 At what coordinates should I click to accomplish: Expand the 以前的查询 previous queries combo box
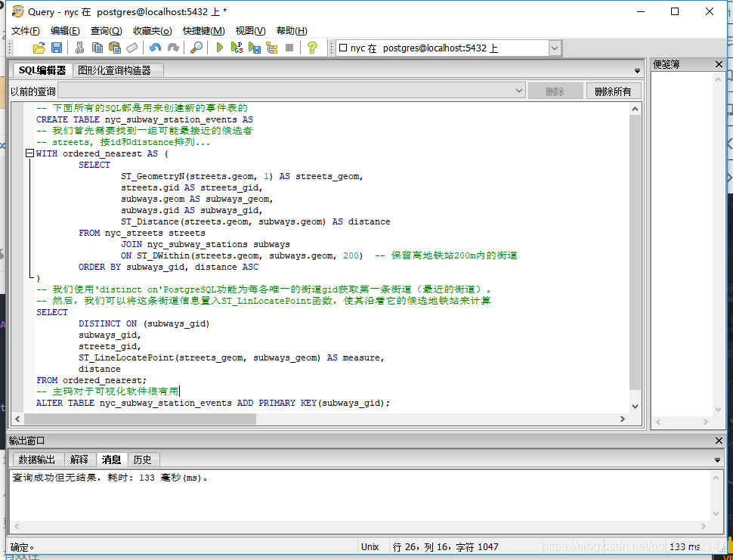pyautogui.click(x=519, y=91)
